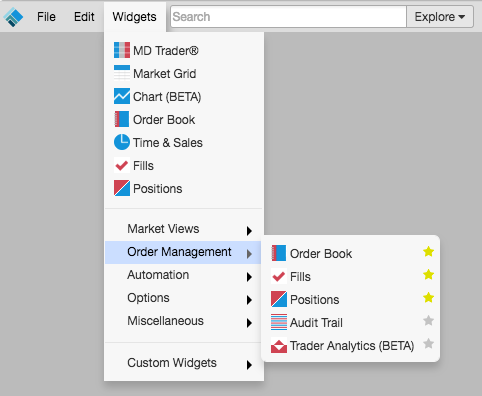Choose Positions label in the submenu

click(315, 300)
